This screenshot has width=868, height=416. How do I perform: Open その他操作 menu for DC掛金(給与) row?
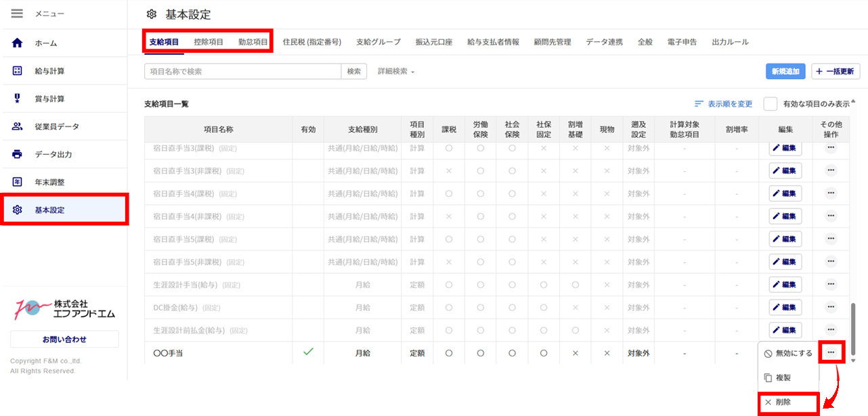pos(831,307)
